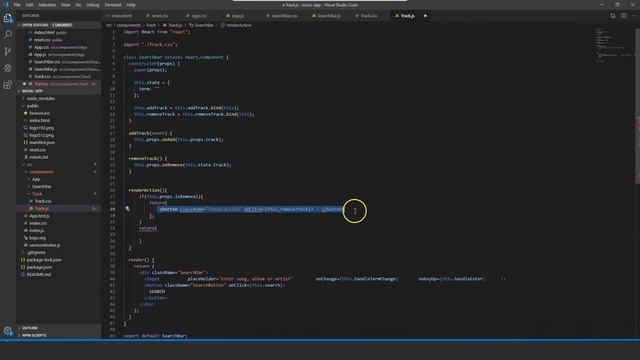Open the More Actions ellipsis in editor toolbar
Screen dimensions: 640x360
[634, 16]
